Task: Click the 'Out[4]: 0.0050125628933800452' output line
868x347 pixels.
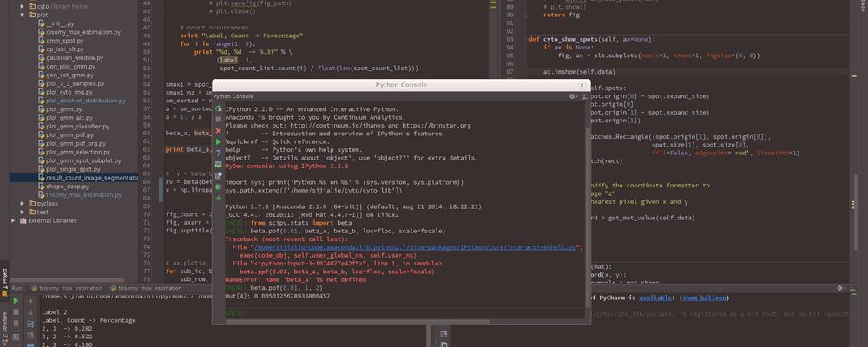Action: tap(278, 296)
